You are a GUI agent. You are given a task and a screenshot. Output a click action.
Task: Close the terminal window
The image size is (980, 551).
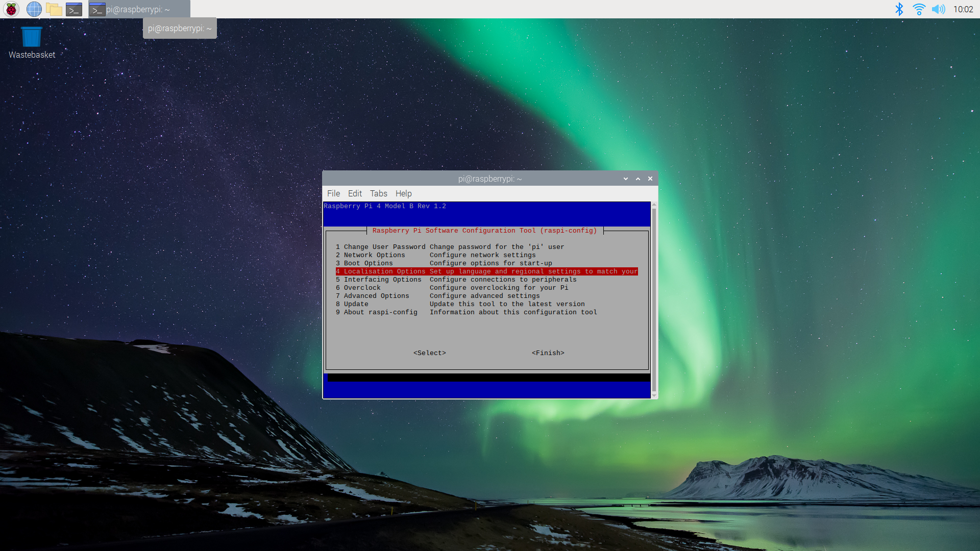point(650,179)
